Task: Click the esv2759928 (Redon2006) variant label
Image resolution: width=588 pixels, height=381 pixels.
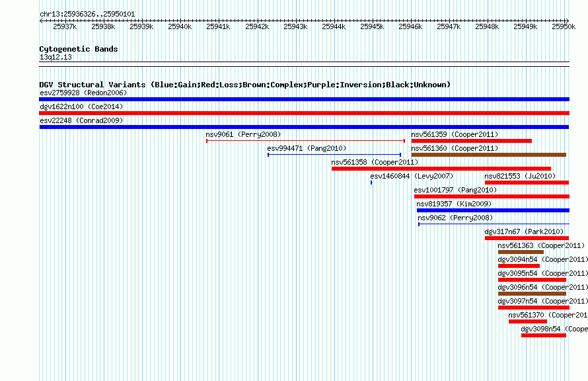Action: coord(83,93)
